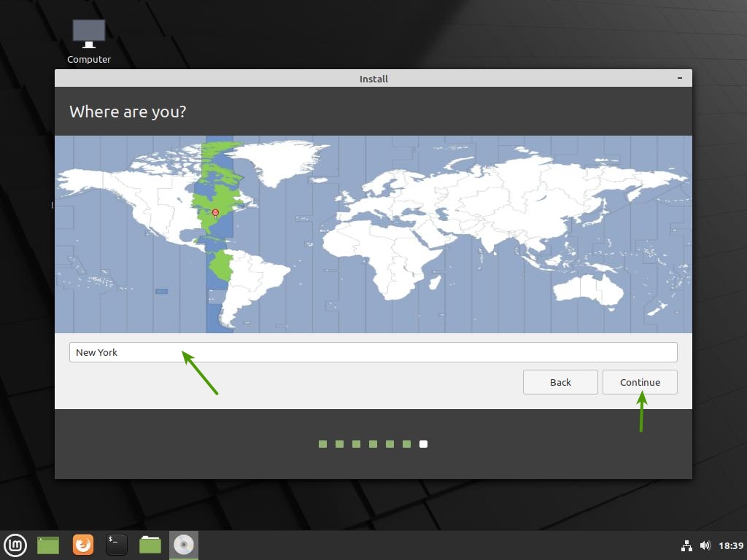The image size is (747, 560).
Task: Select Australia on the timezone map
Action: coord(587,286)
